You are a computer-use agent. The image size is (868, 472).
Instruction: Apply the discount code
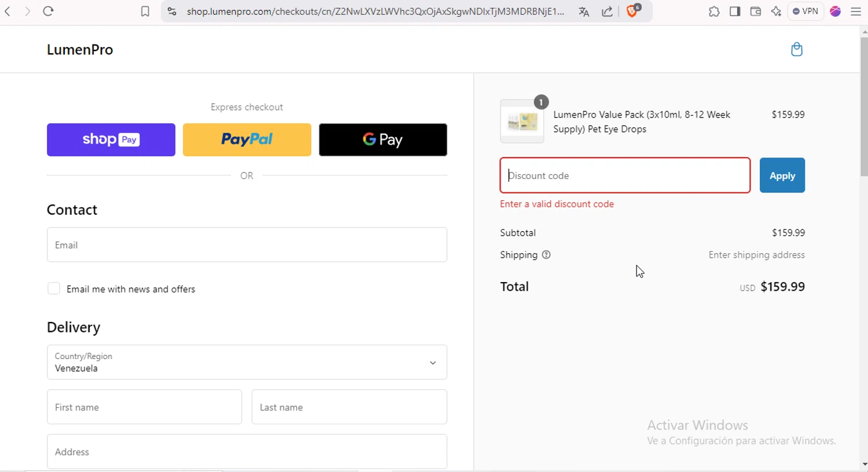pyautogui.click(x=782, y=175)
